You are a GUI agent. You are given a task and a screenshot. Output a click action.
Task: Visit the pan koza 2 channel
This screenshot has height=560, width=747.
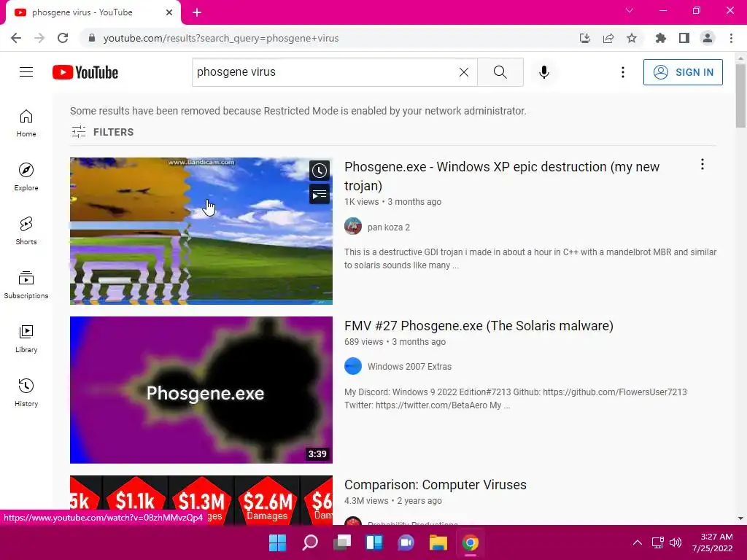point(389,227)
